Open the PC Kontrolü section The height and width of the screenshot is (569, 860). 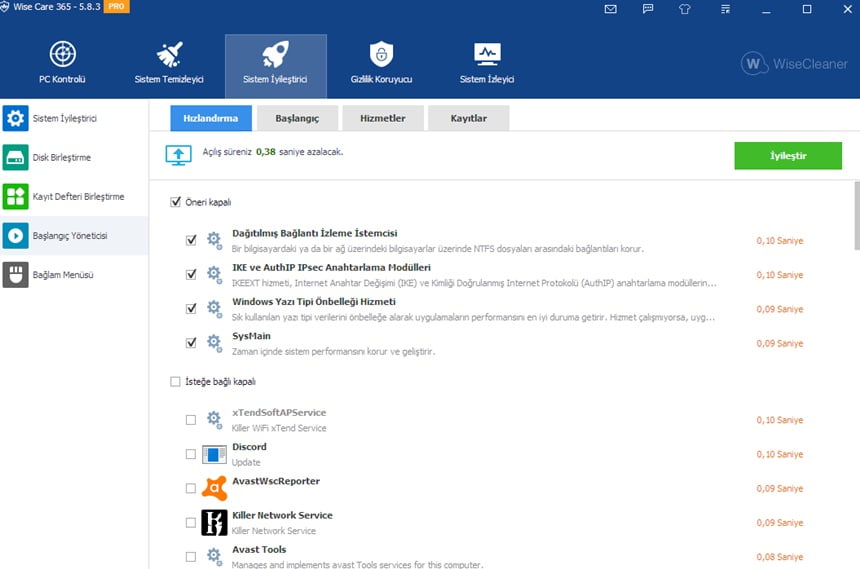(62, 62)
